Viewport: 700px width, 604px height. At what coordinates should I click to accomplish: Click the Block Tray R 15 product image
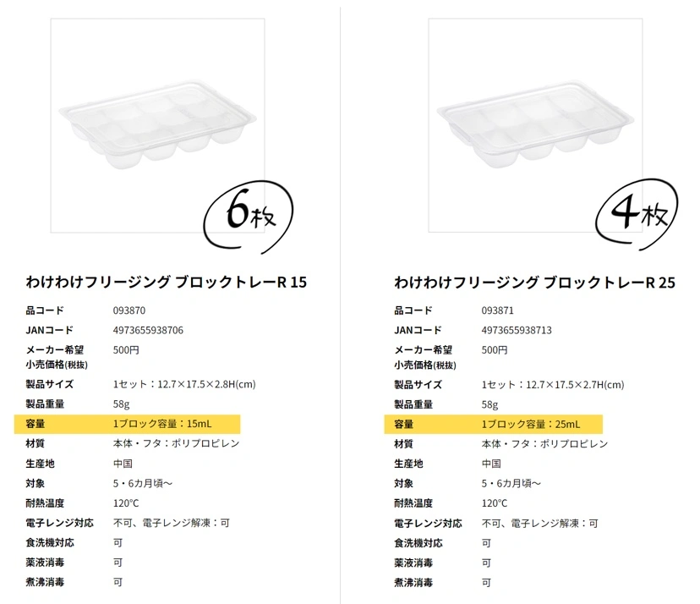pos(157,125)
